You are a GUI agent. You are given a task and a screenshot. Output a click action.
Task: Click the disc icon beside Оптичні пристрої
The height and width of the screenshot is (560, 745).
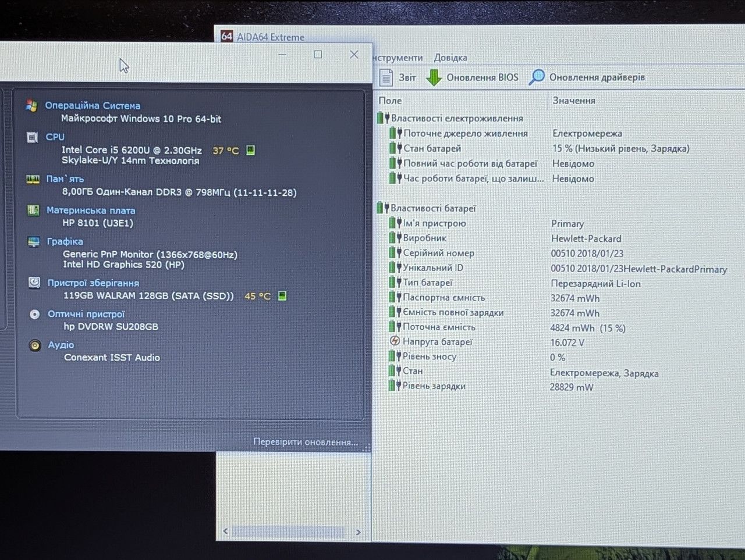click(35, 314)
